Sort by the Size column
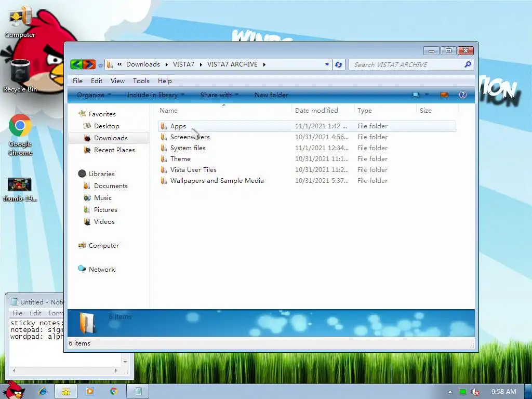The height and width of the screenshot is (399, 532). [x=437, y=110]
